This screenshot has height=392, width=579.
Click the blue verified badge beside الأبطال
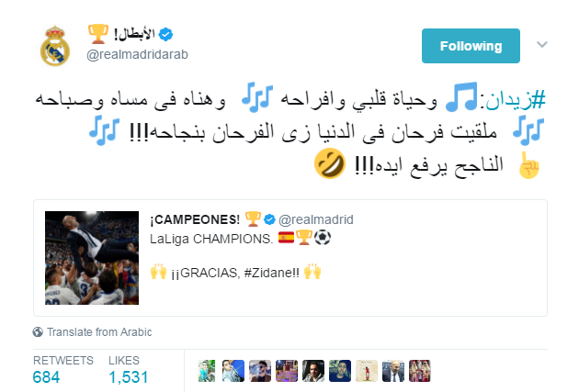pos(165,34)
